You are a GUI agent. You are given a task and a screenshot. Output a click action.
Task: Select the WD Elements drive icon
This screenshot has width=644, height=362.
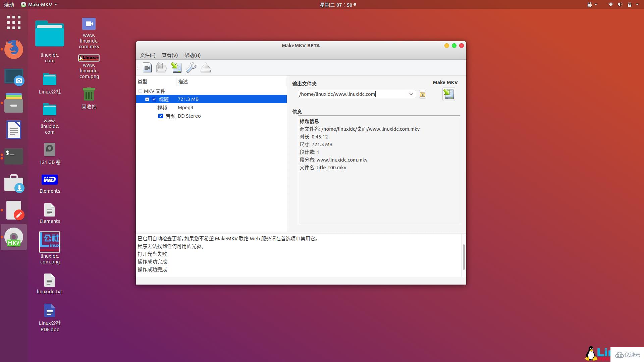click(x=50, y=184)
